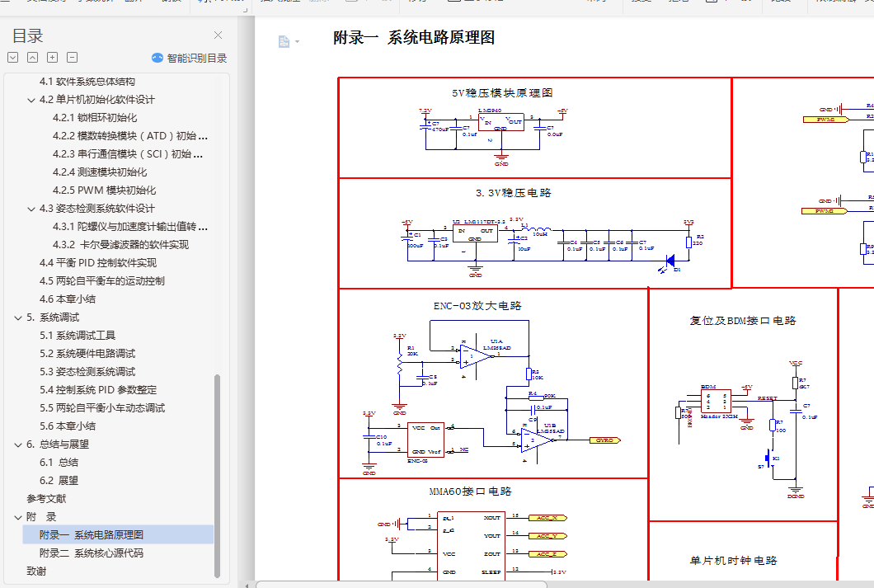This screenshot has height=588, width=874.
Task: Open 5.1 系统调试工具 entry
Action: point(78,336)
